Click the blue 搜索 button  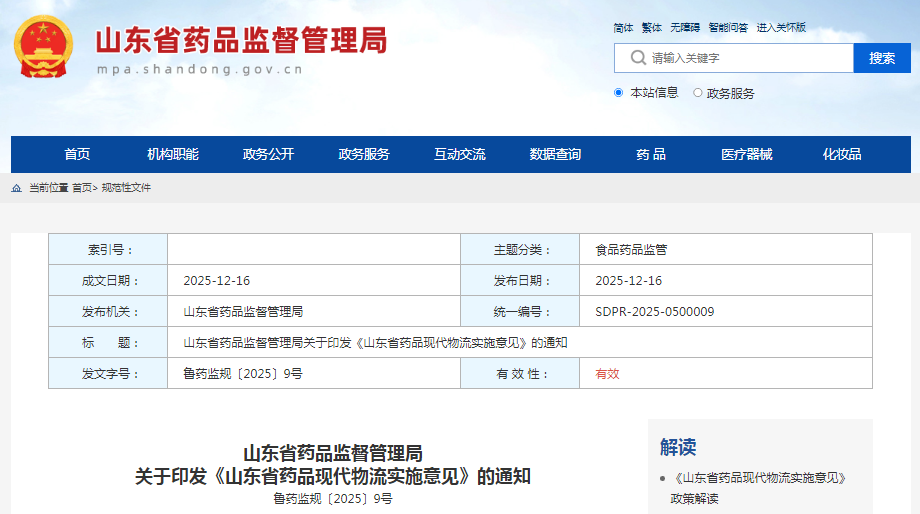[882, 58]
